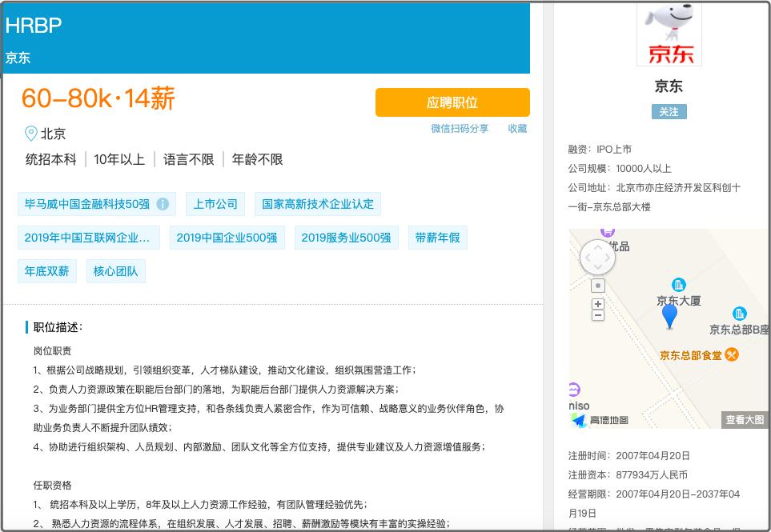Click the info icon next to 毕马威中国金融科技50强 tag
The height and width of the screenshot is (532, 771).
point(164,204)
